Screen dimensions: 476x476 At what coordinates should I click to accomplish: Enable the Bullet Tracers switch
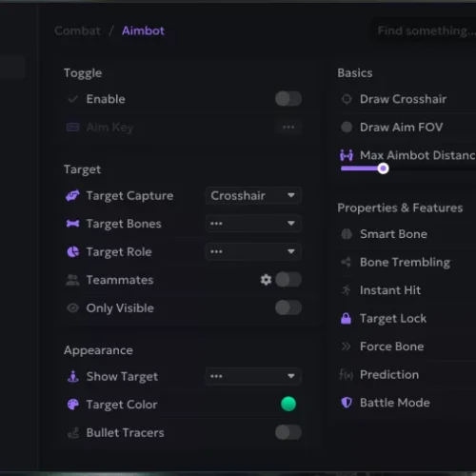(x=288, y=432)
